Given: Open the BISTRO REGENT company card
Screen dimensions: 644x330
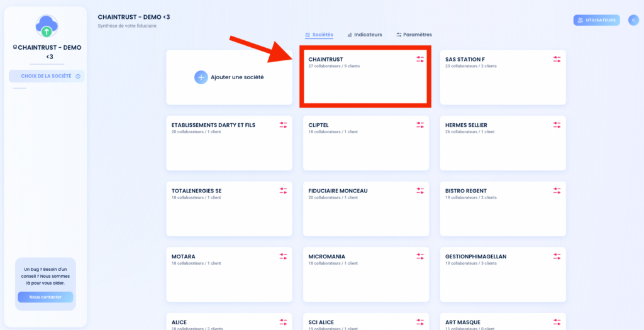Looking at the screenshot, I should coord(502,209).
